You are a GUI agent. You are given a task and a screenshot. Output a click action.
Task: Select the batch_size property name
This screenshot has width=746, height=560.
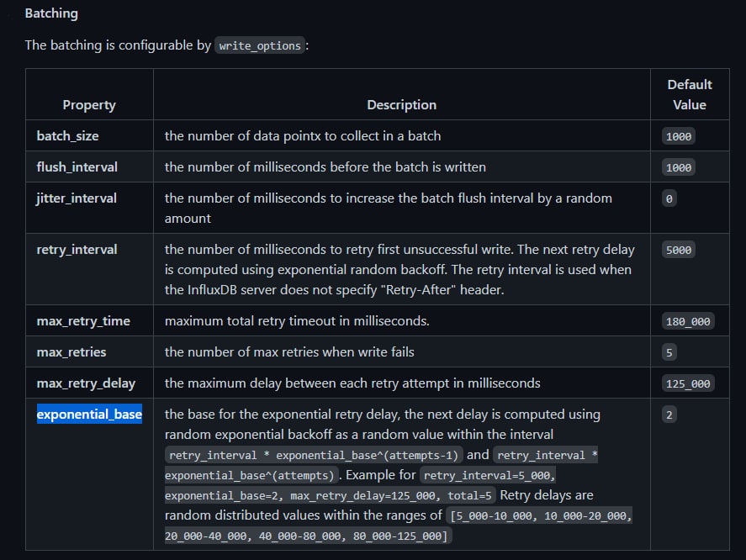pos(67,136)
